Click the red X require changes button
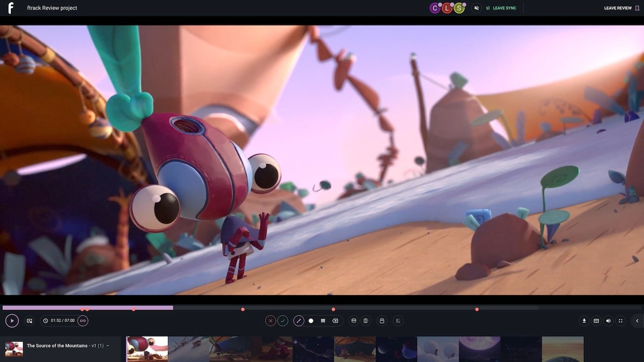 click(270, 321)
